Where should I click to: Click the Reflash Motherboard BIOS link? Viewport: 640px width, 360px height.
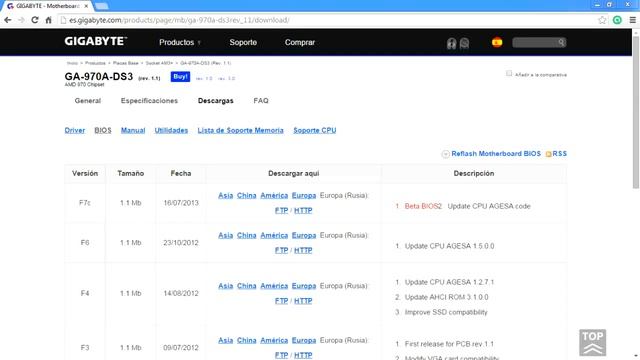tap(496, 154)
